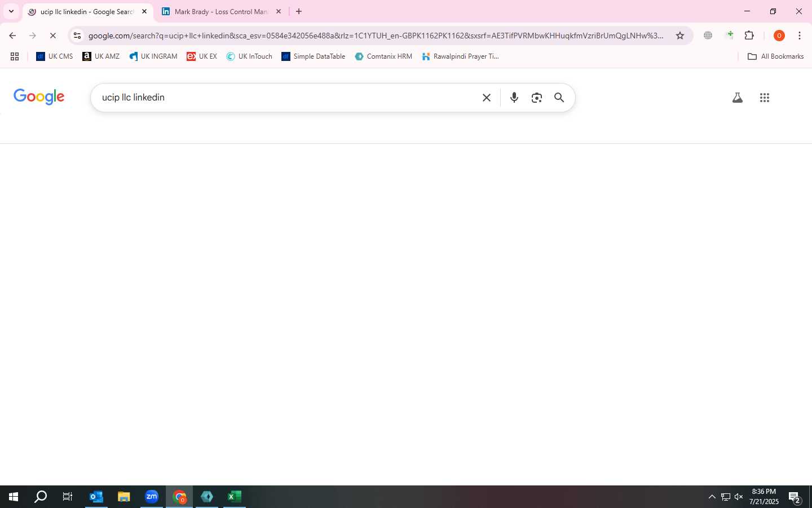The height and width of the screenshot is (508, 812).
Task: View site information icon in address bar
Action: [x=77, y=36]
